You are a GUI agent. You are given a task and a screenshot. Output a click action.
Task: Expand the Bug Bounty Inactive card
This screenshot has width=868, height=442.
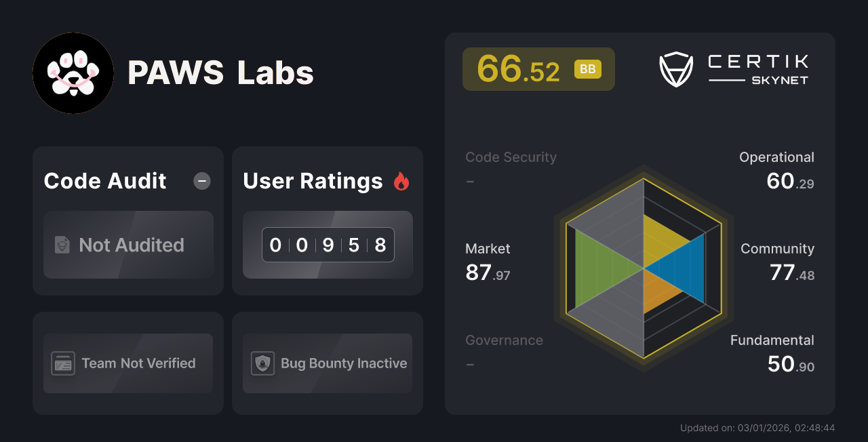327,363
